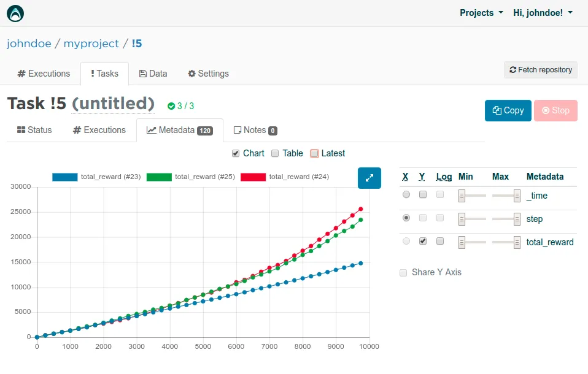
Task: Click the Metadata 120 count badge
Action: pos(205,131)
